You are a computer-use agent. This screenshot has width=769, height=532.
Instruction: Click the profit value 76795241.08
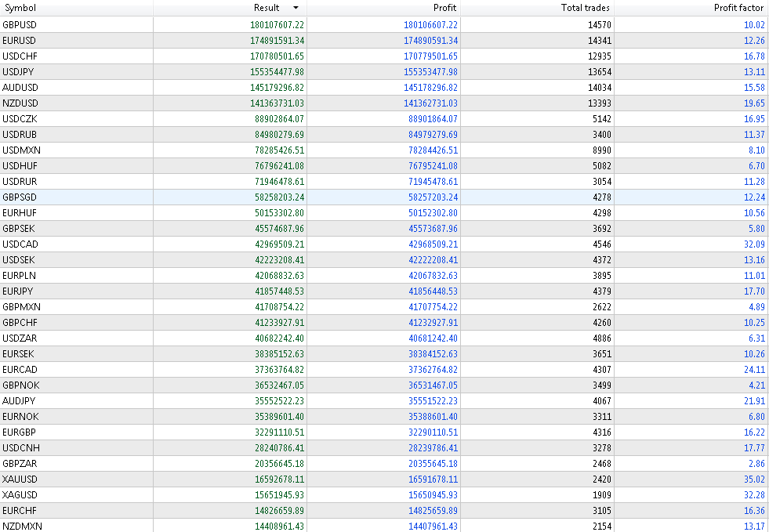coord(433,166)
